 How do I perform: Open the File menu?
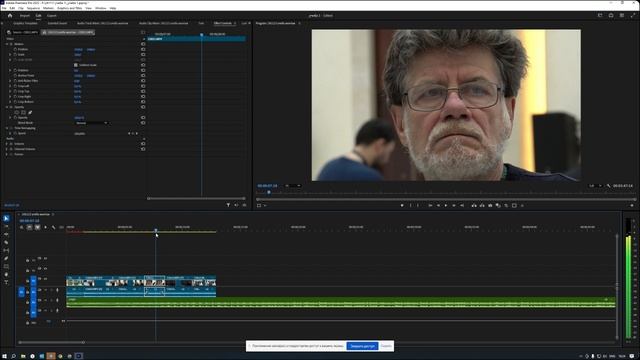tap(4, 8)
